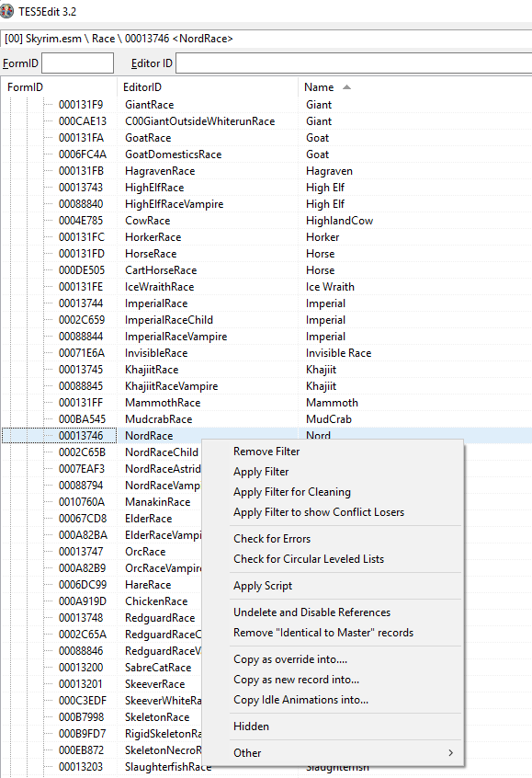Run Check for Errors
Image resolution: width=532 pixels, height=778 pixels.
tap(272, 539)
